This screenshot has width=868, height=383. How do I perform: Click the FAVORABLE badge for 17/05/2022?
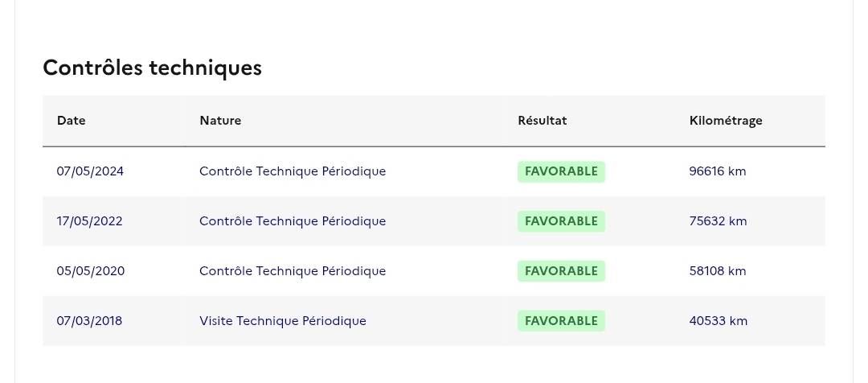click(x=561, y=221)
